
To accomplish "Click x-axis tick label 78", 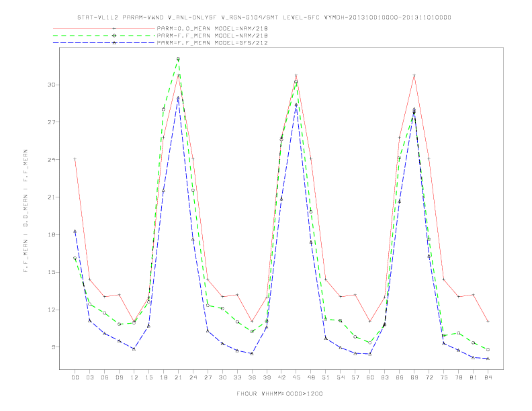I will pyautogui.click(x=459, y=377).
